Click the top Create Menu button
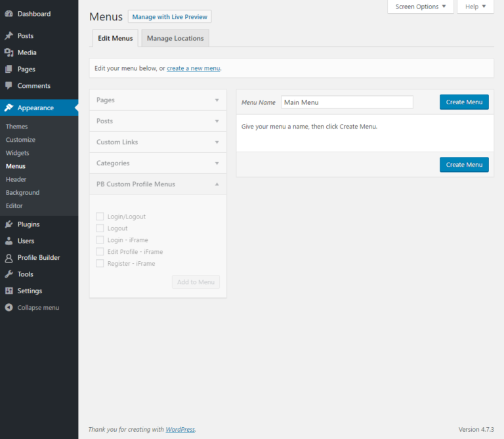504x439 pixels. 464,102
